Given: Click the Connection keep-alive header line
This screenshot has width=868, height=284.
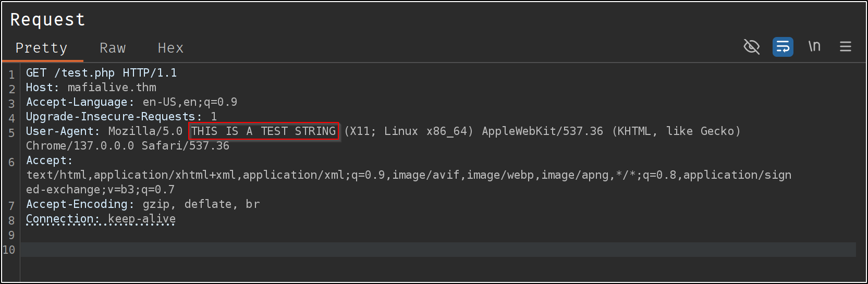Looking at the screenshot, I should (x=101, y=219).
